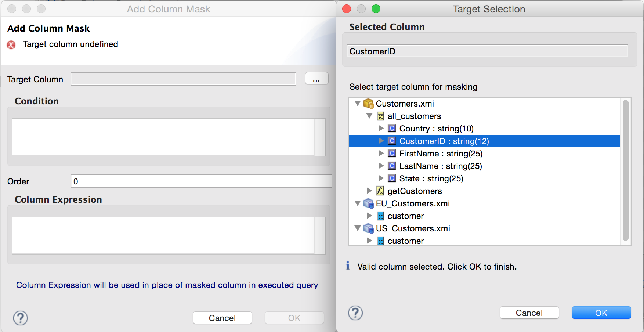Select LastName : string(25) column
The width and height of the screenshot is (644, 332).
click(x=440, y=166)
